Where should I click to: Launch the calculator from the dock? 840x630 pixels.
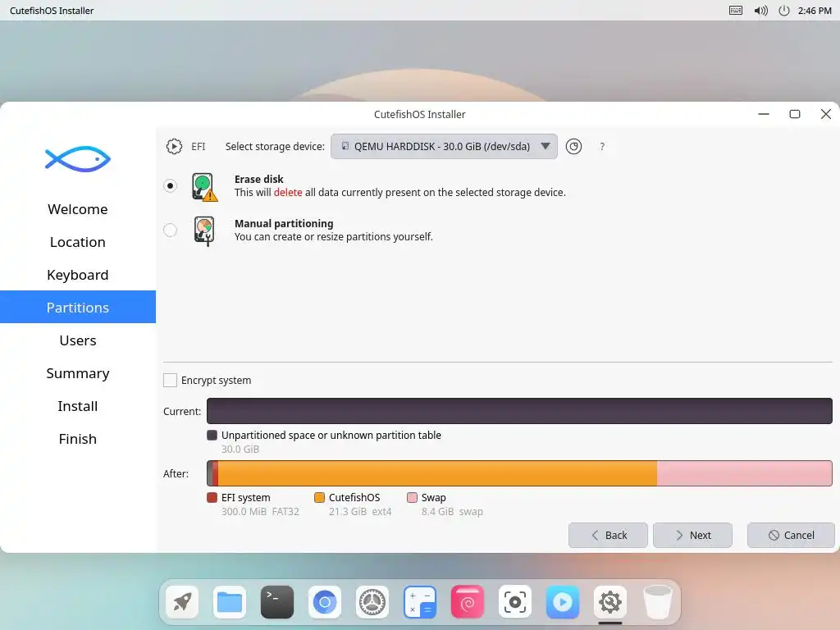(x=420, y=601)
